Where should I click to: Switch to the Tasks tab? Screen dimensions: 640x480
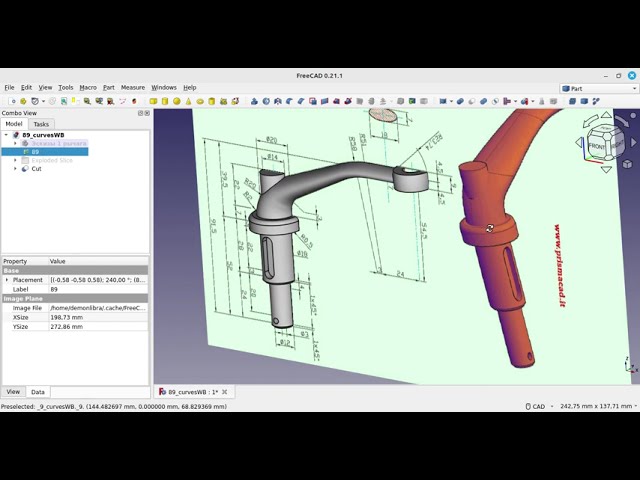click(41, 124)
